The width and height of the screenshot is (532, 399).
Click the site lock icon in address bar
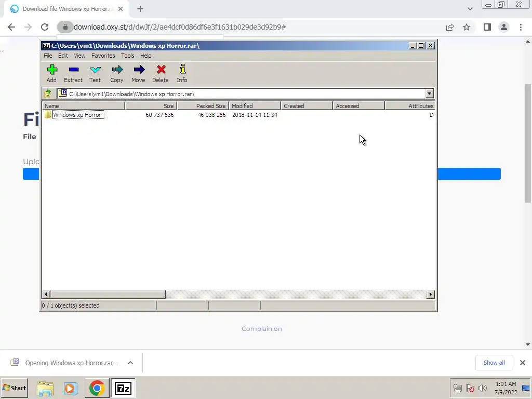65,27
